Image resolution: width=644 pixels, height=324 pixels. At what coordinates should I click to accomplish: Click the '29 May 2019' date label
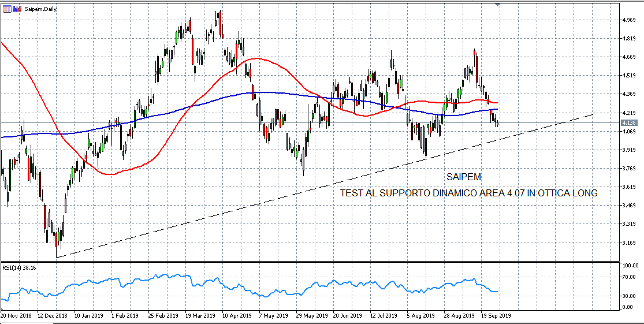click(x=311, y=316)
